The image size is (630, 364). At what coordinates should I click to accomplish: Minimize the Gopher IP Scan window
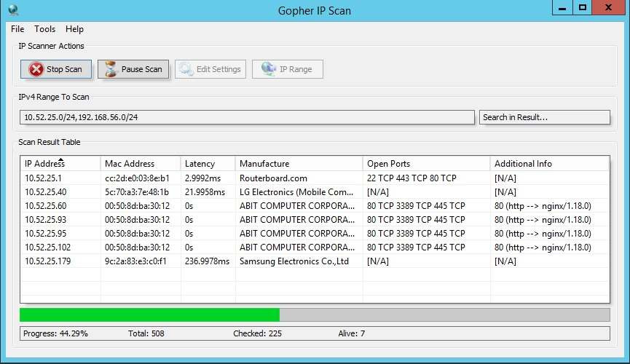point(562,7)
